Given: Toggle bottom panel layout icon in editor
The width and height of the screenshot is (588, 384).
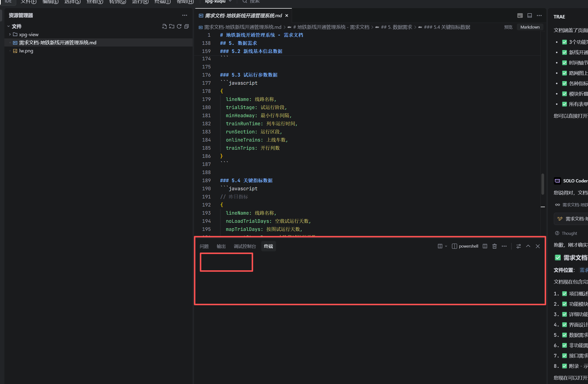Looking at the screenshot, I should pyautogui.click(x=529, y=16).
